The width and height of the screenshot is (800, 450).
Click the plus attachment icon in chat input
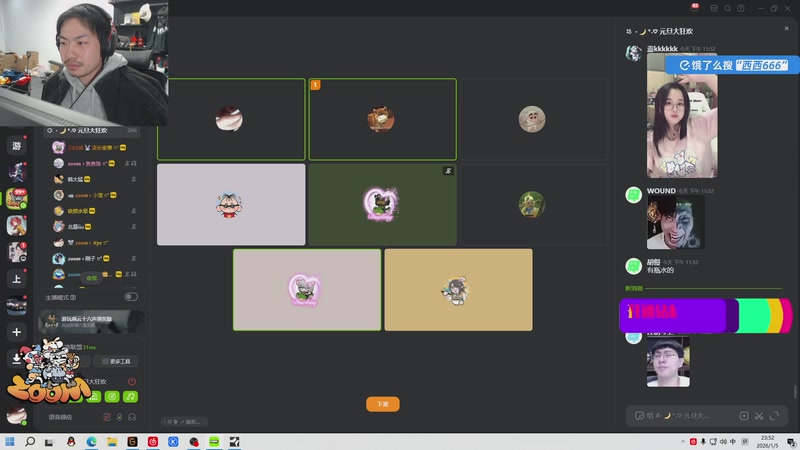(744, 416)
